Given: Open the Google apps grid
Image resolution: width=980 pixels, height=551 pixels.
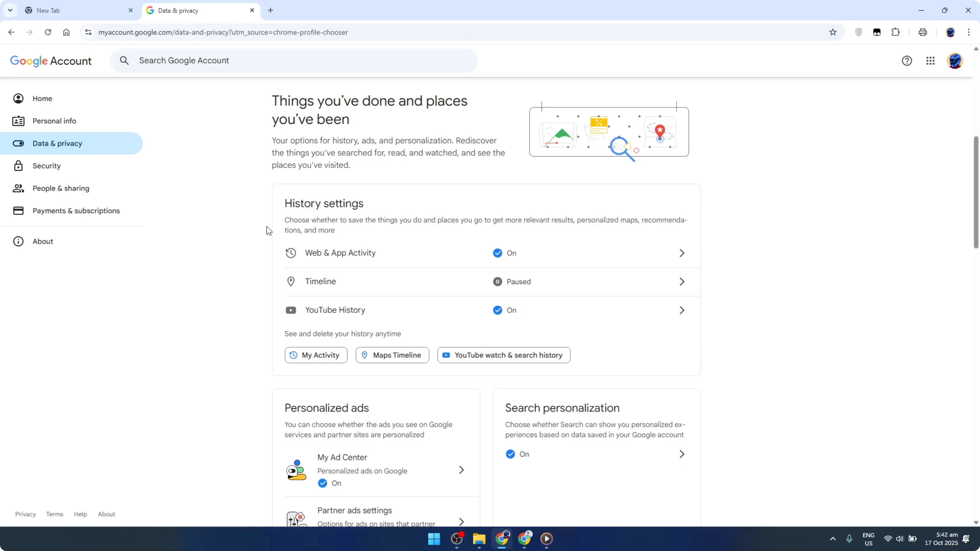Looking at the screenshot, I should 930,61.
